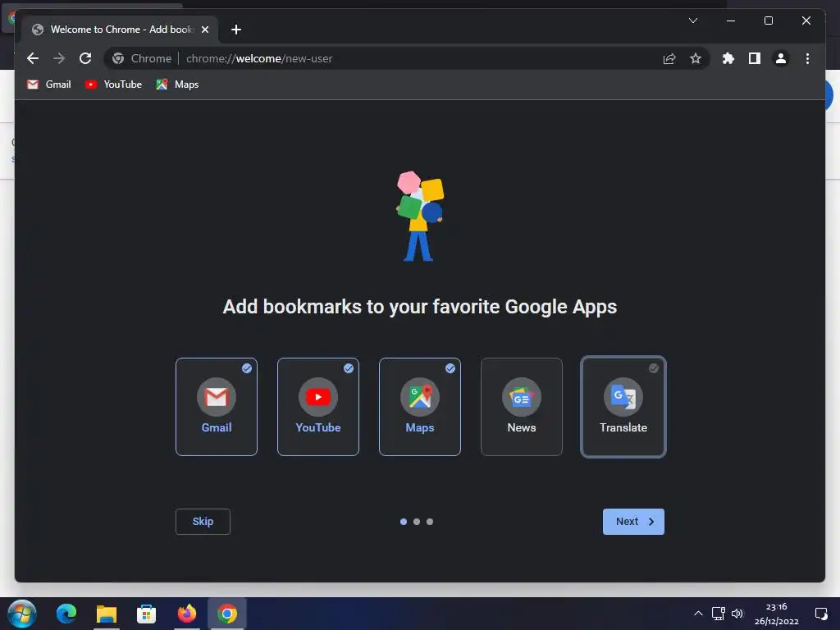This screenshot has height=630, width=840.
Task: Open a new tab with plus button
Action: (x=236, y=30)
